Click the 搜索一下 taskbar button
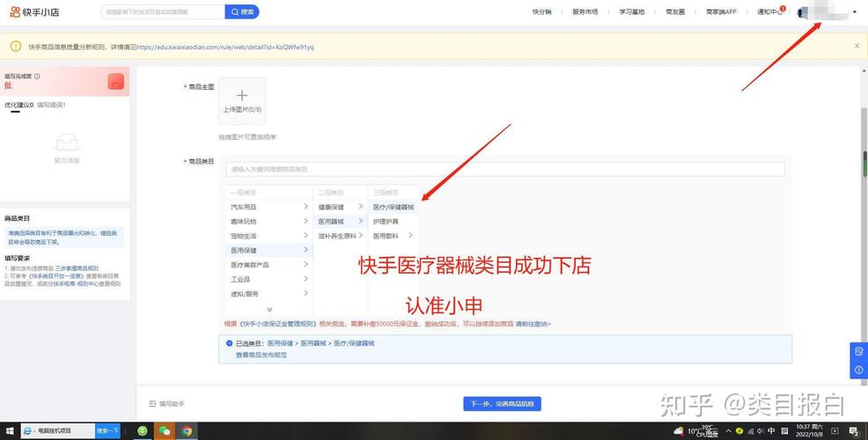868x440 pixels. (x=107, y=430)
